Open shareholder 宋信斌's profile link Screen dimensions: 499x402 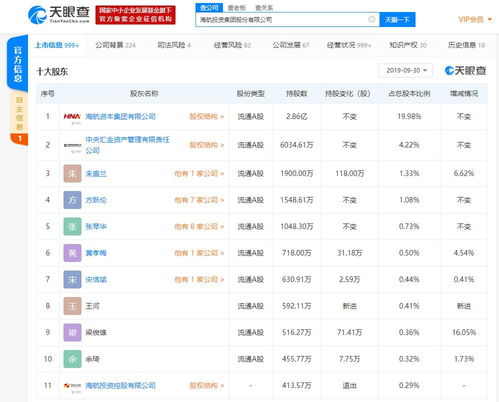[96, 279]
